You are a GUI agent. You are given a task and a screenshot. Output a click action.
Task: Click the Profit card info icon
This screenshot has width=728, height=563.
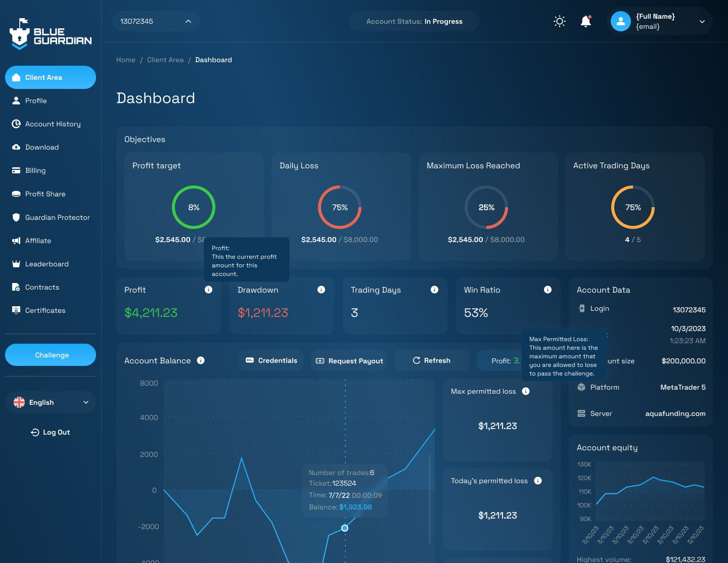coord(208,290)
